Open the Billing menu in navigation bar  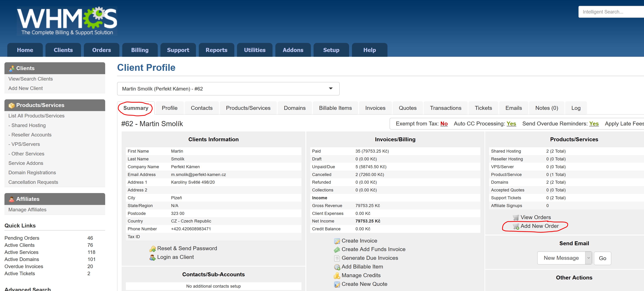click(140, 50)
